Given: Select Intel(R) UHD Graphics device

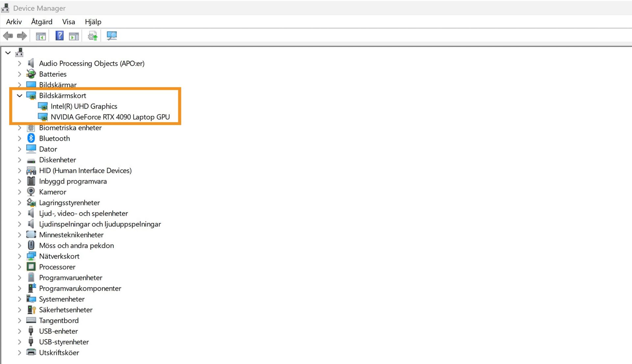Looking at the screenshot, I should (x=84, y=106).
